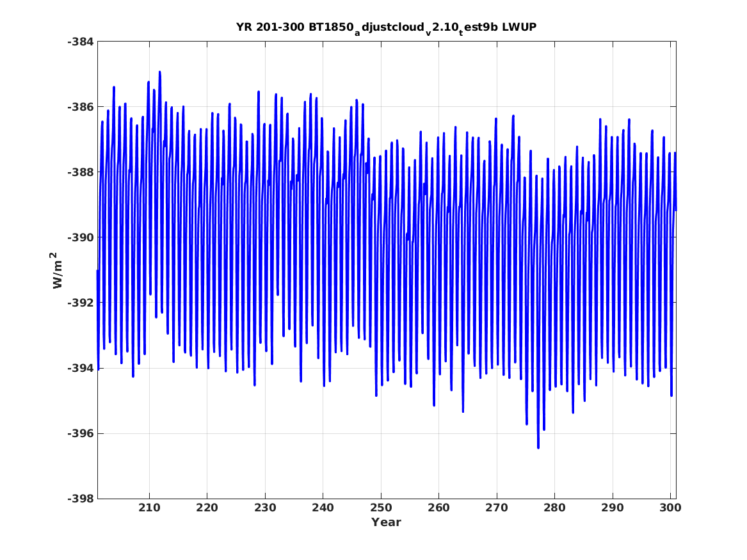This screenshot has height=560, width=747.
Task: Click the y-axis tick label '-392'
Action: click(x=81, y=303)
